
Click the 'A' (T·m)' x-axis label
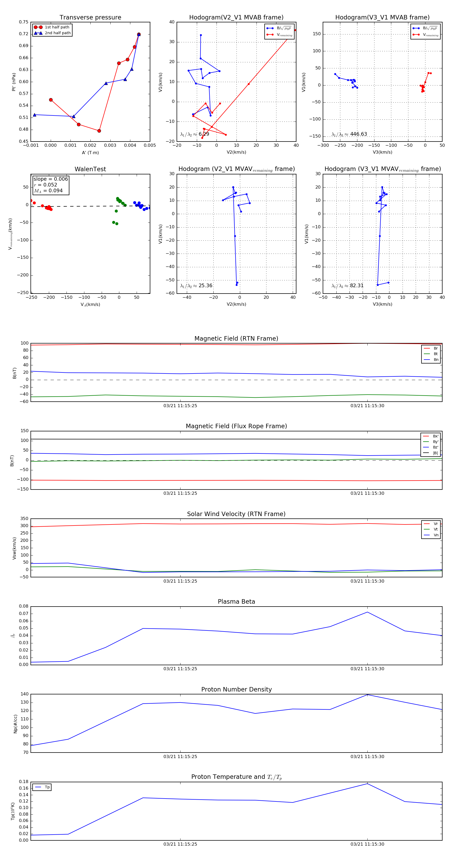[90, 153]
